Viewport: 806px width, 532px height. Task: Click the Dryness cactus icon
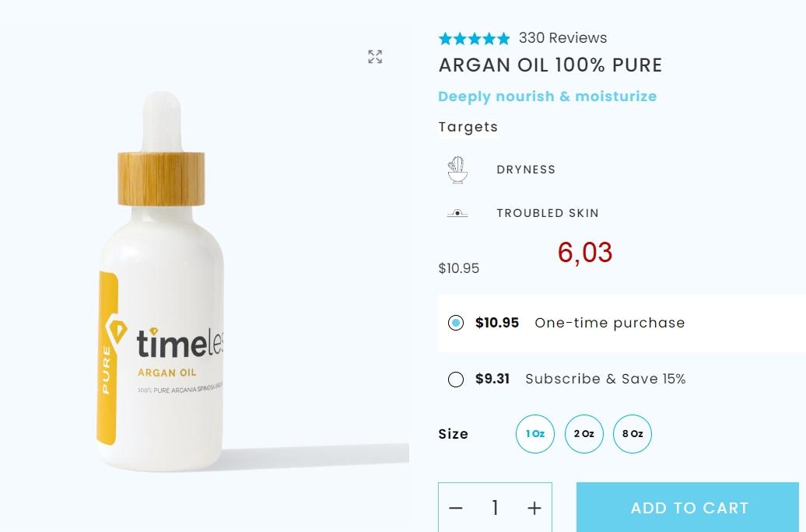pos(457,170)
